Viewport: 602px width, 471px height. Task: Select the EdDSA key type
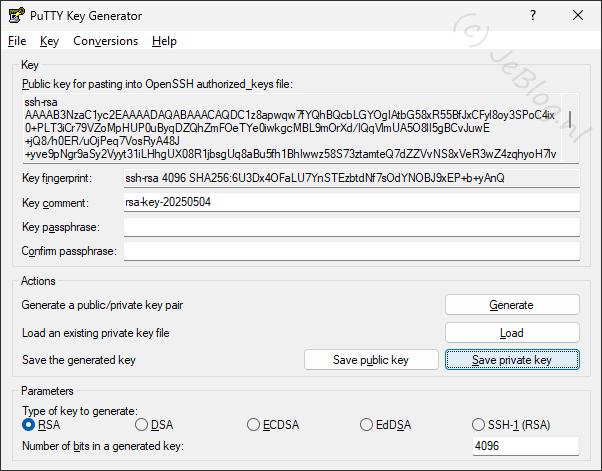click(x=367, y=425)
